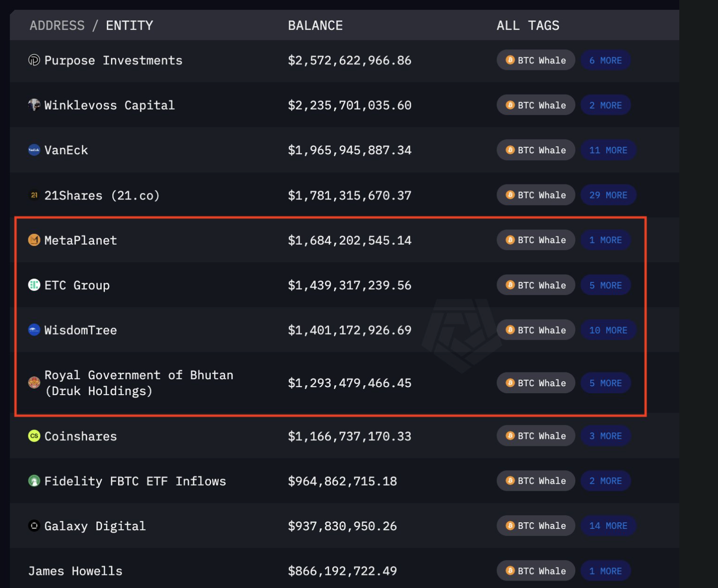Click the ETC Group logo icon
The width and height of the screenshot is (718, 588).
34,285
